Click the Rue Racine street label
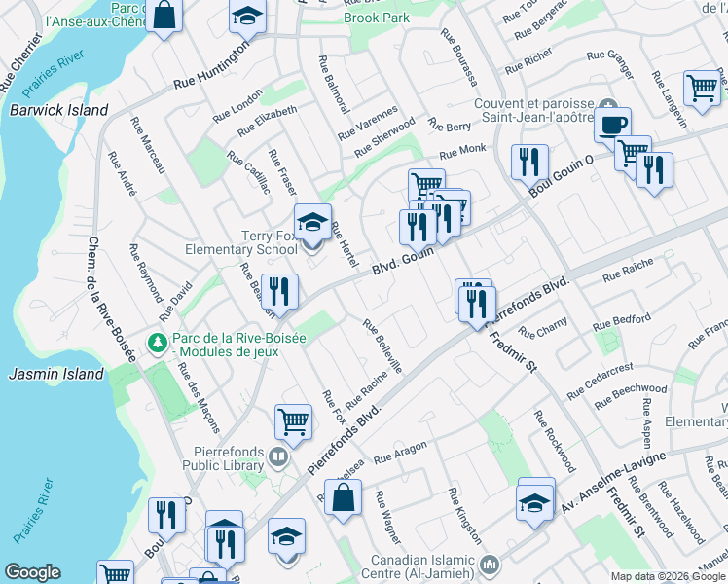Viewport: 728px width, 584px height. 366,390
